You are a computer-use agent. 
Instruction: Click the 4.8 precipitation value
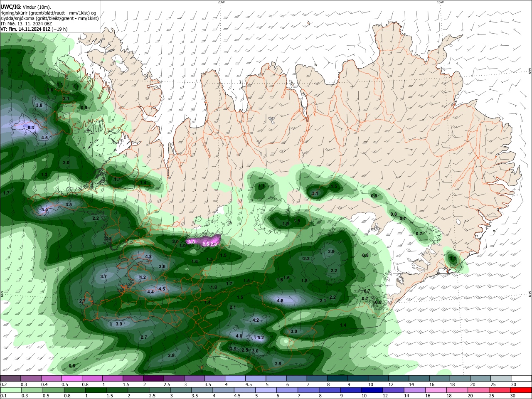[280, 300]
